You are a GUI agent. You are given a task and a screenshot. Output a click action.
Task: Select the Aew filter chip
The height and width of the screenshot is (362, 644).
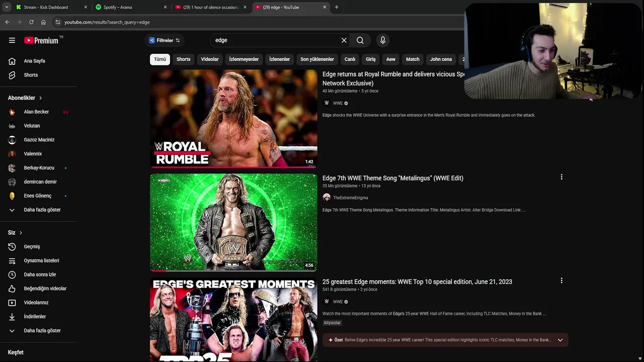point(391,59)
